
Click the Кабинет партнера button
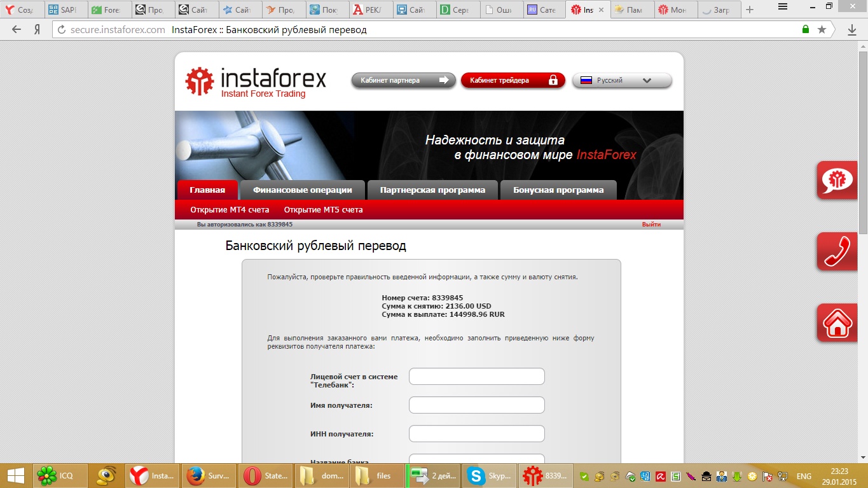(403, 81)
